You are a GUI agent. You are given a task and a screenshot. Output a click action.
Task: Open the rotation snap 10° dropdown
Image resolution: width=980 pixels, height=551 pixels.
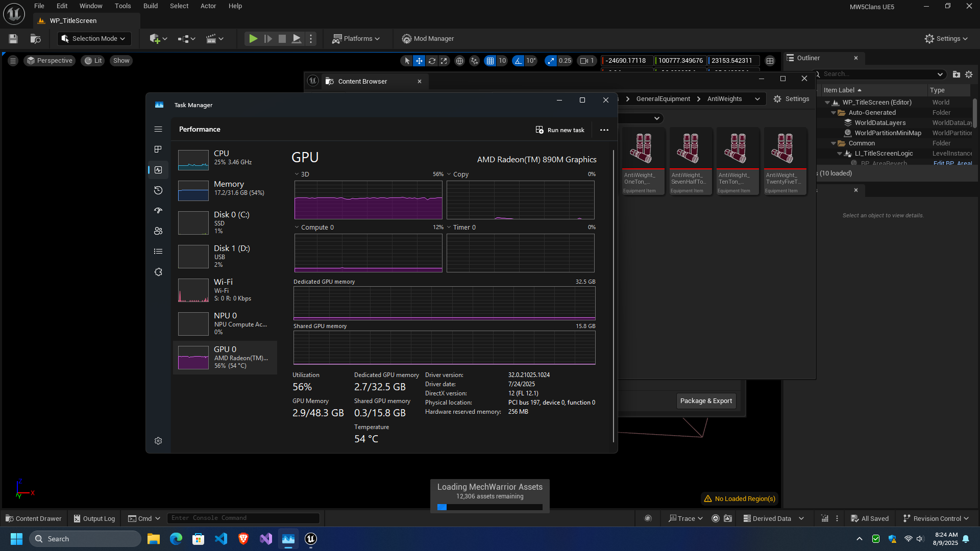(531, 61)
